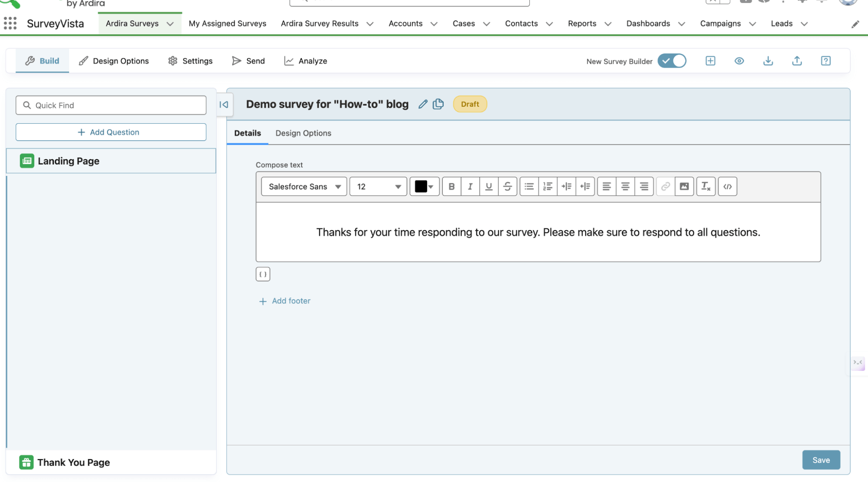868x482 pixels.
Task: Open the Settings tab
Action: pyautogui.click(x=190, y=61)
